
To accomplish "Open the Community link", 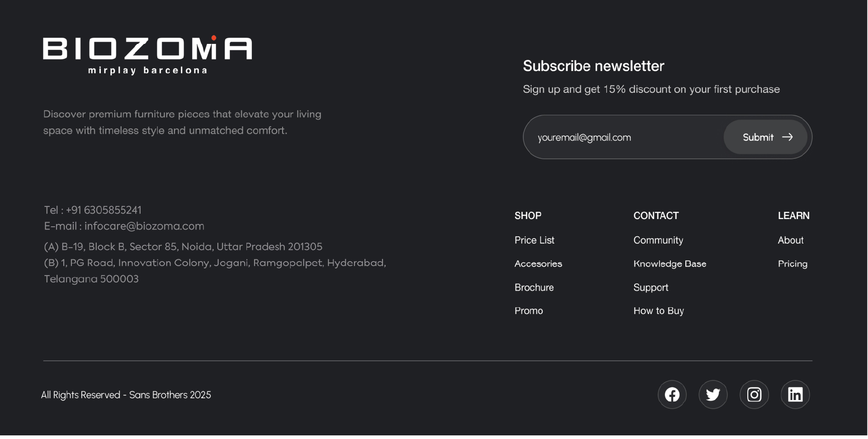I will pos(658,240).
